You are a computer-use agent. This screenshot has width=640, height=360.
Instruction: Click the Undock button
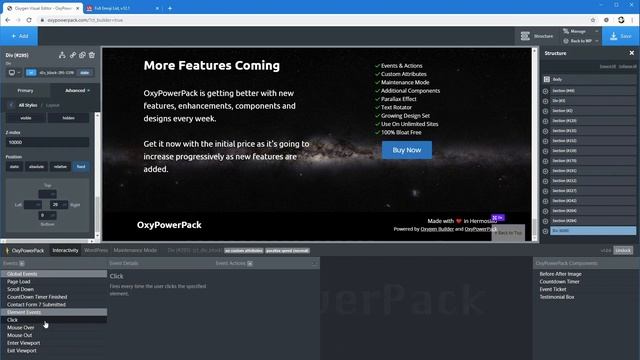(623, 251)
